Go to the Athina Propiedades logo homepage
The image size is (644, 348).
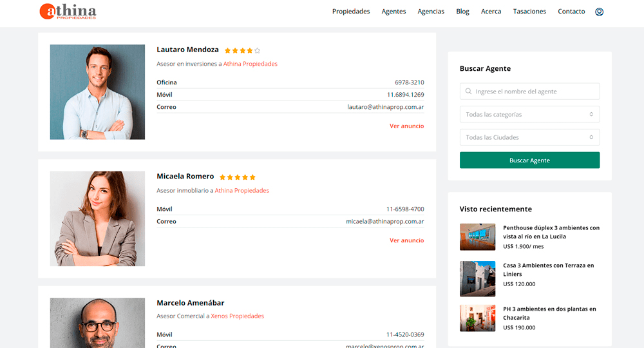tap(68, 12)
